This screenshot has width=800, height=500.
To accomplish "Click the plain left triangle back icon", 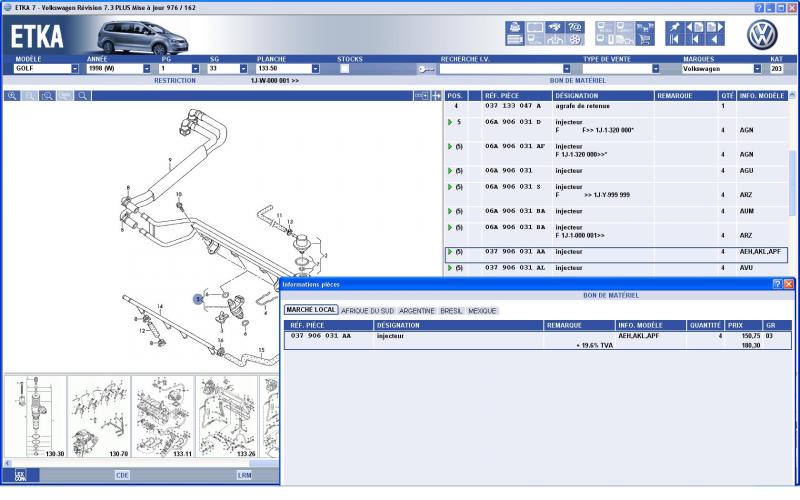I will tap(715, 39).
